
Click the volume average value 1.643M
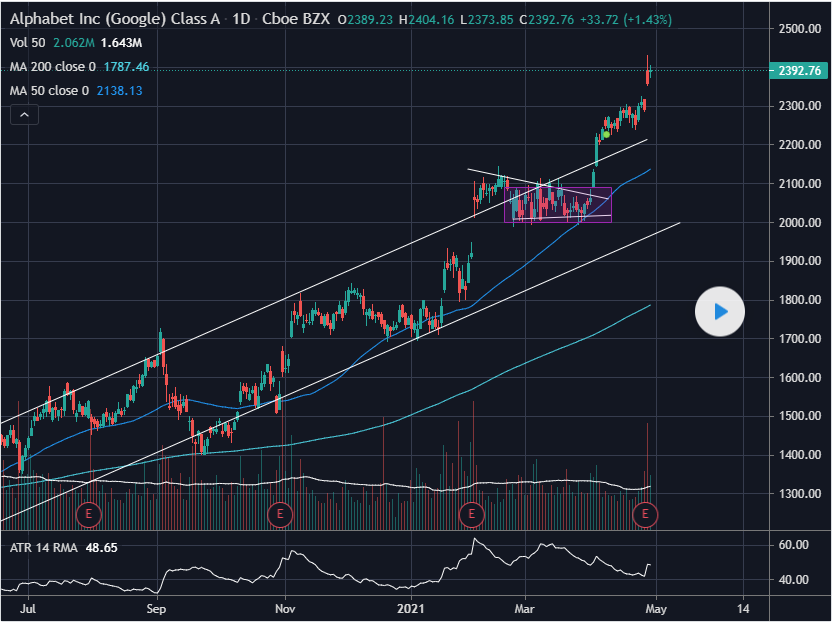point(122,43)
